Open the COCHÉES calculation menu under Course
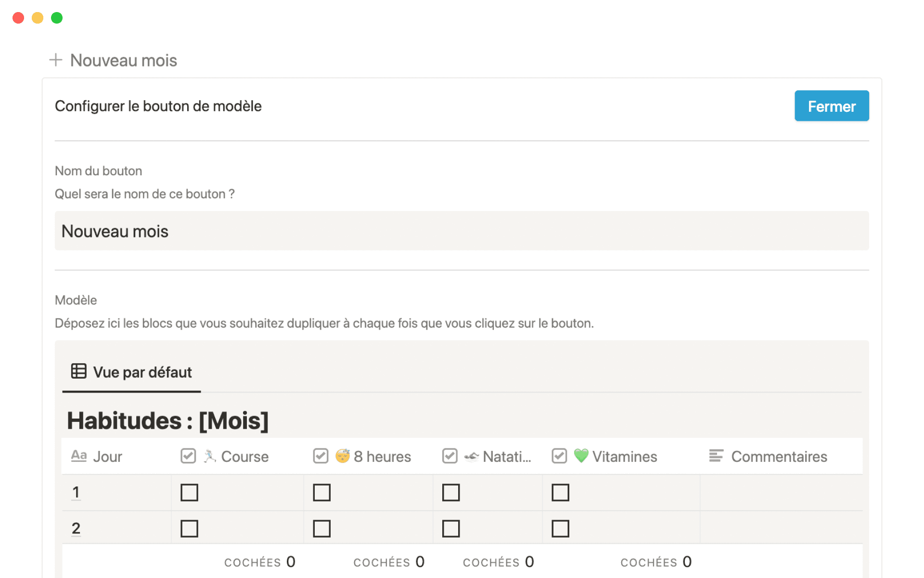This screenshot has height=578, width=924. pos(260,562)
